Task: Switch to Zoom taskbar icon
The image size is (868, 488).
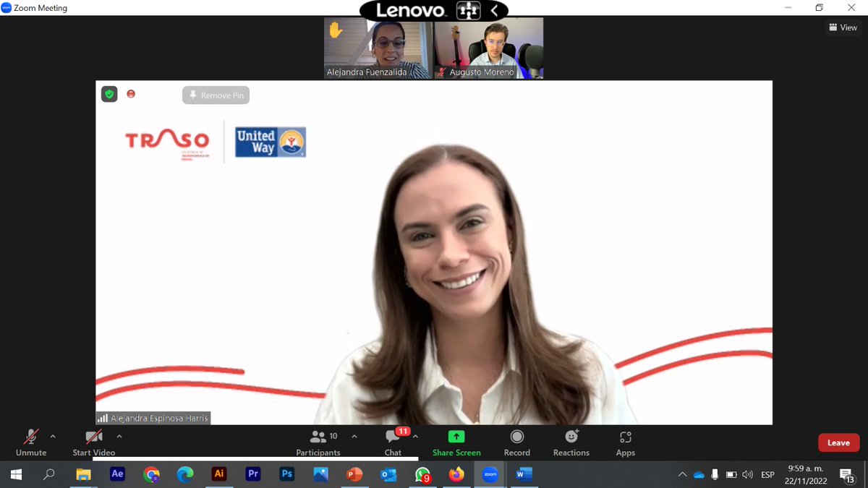Action: click(x=490, y=474)
